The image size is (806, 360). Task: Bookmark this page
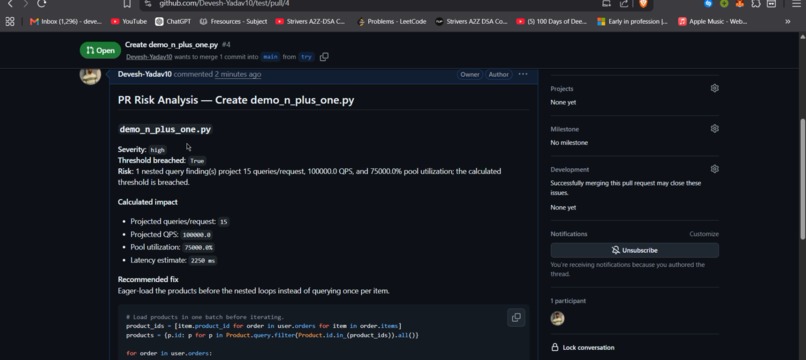[127, 4]
